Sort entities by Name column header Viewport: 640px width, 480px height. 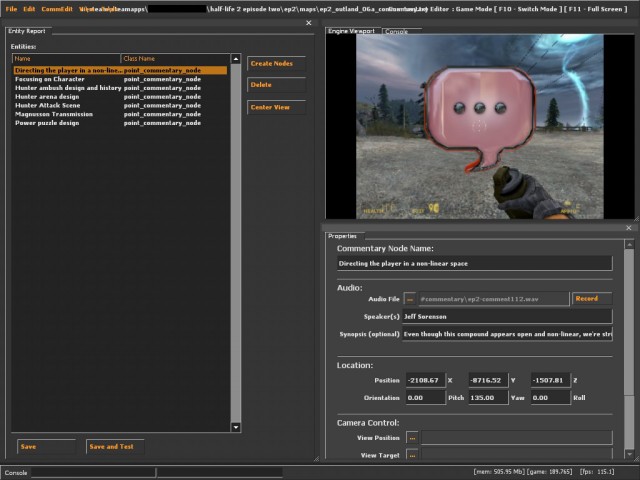(x=67, y=59)
